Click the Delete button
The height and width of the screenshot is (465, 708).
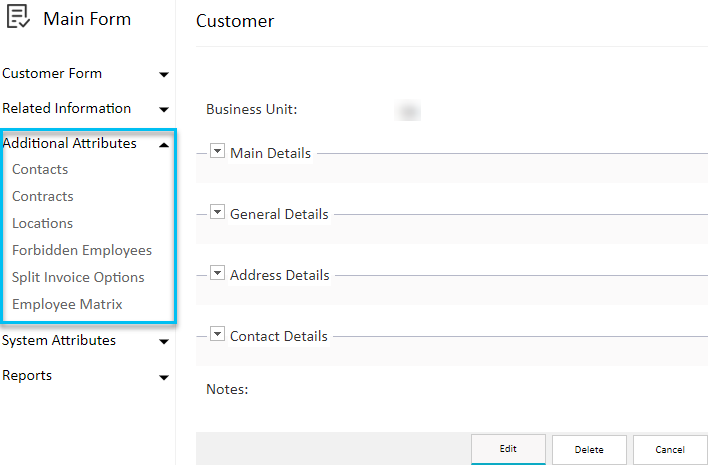[x=589, y=450]
